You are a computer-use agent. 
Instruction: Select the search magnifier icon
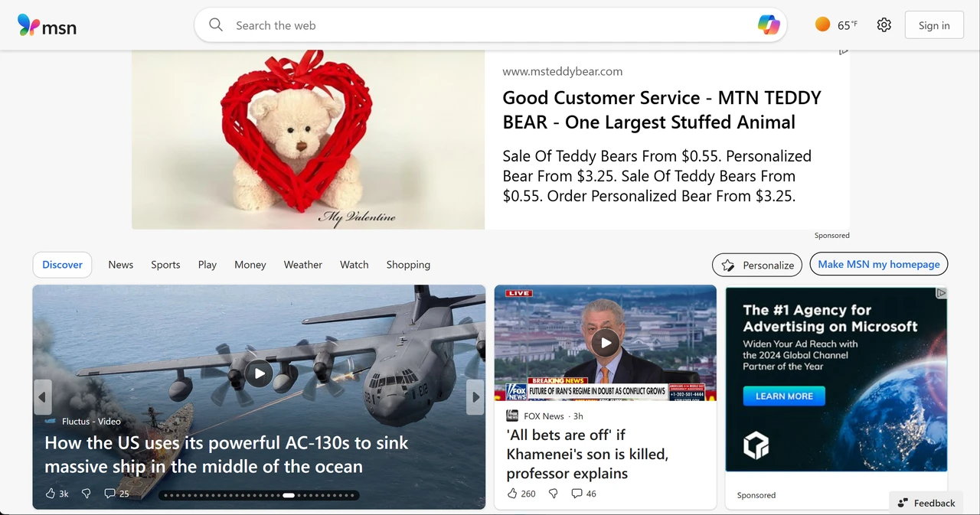[215, 24]
